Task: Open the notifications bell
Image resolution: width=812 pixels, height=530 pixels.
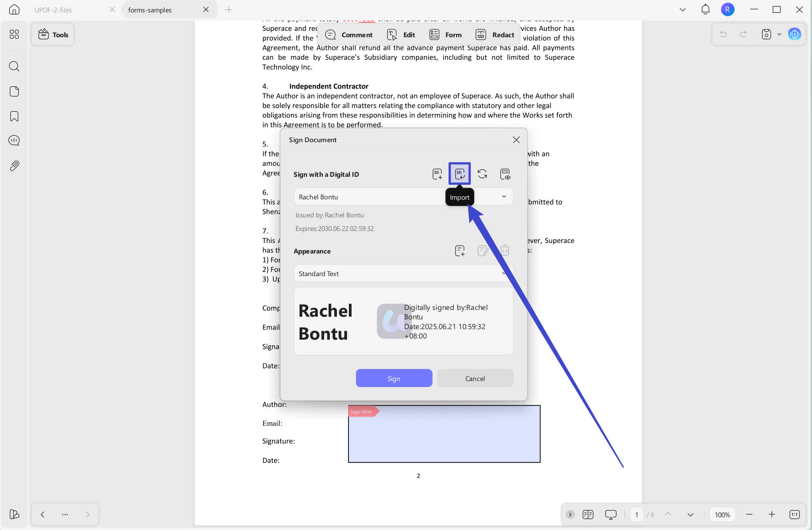Action: [705, 9]
